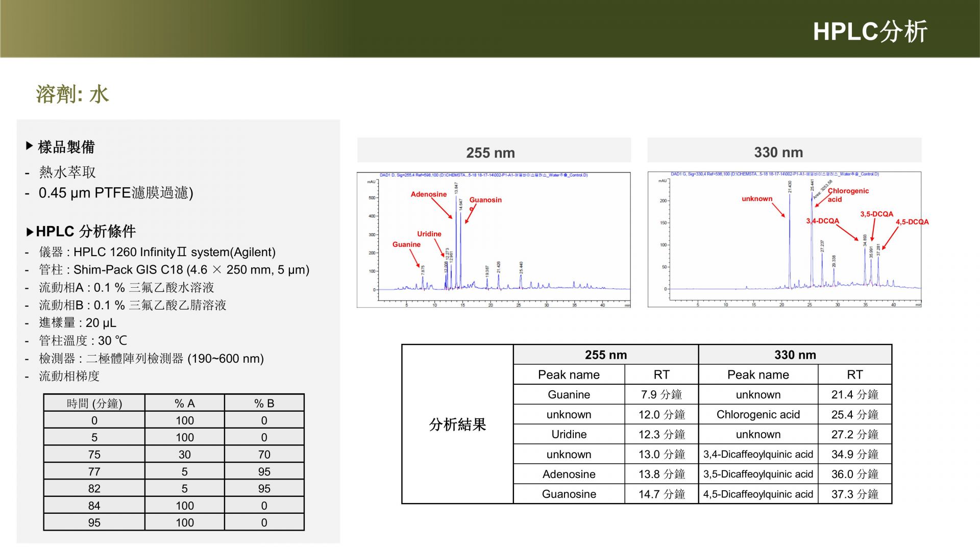Click triangle bullet before 樣品製備
The height and width of the screenshot is (551, 980).
(30, 146)
